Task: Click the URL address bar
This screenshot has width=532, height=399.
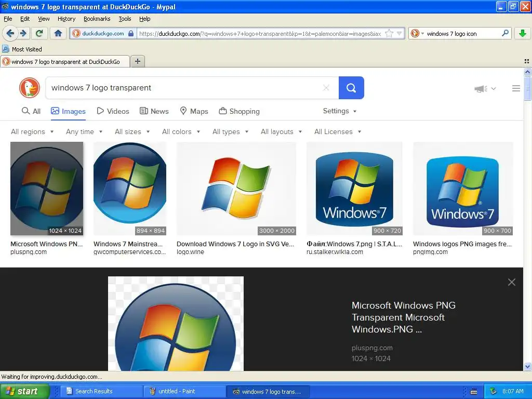Action: coord(260,33)
